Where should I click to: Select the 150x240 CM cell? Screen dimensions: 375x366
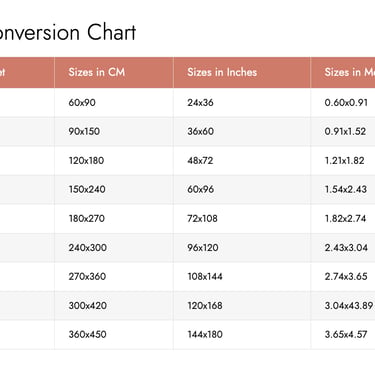(x=114, y=189)
